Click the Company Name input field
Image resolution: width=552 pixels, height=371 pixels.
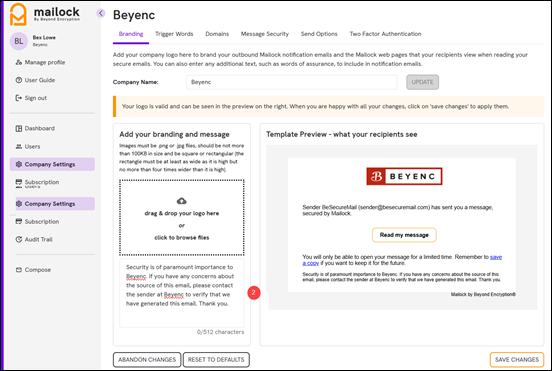click(292, 82)
